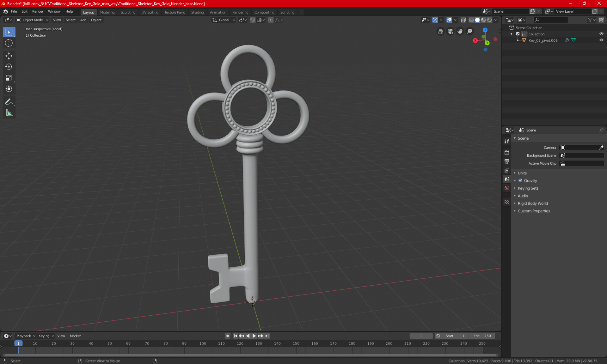Screen dimensions: 607x364
Task: Select the 3D Cursor tool
Action: pyautogui.click(x=9, y=43)
